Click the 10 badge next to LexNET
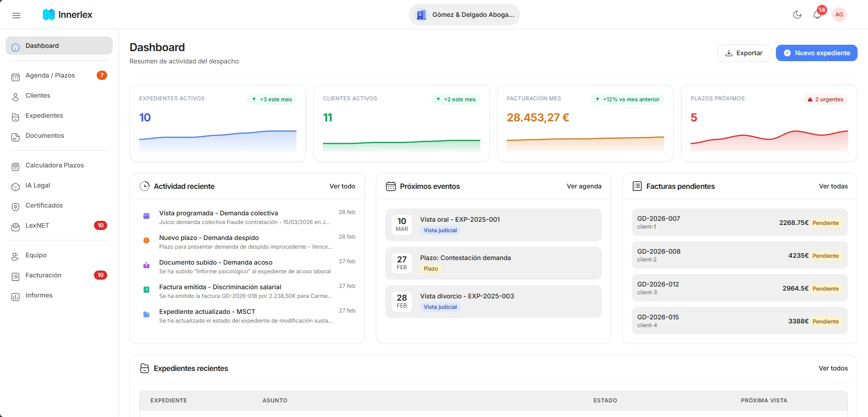Viewport: 868px width, 417px height. 100,225
